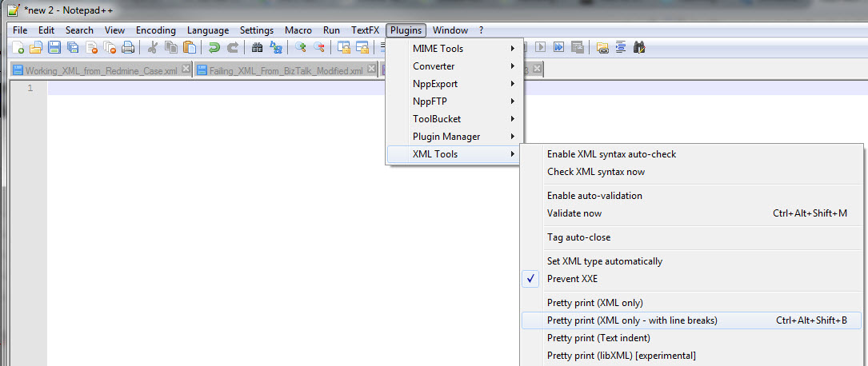Click the Save file toolbar icon

point(54,47)
